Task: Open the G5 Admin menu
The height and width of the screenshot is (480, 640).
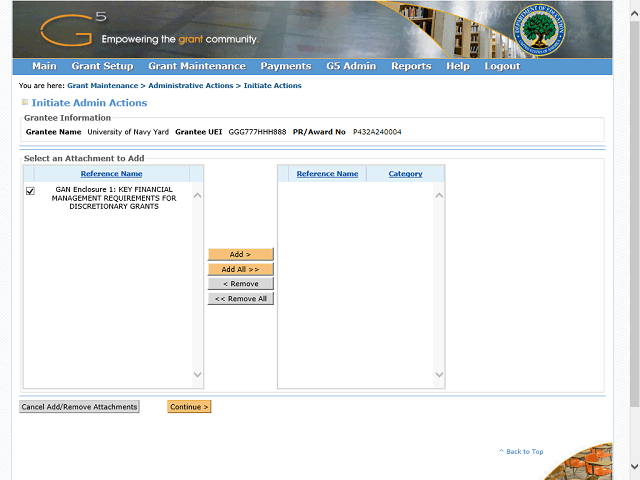Action: click(351, 66)
